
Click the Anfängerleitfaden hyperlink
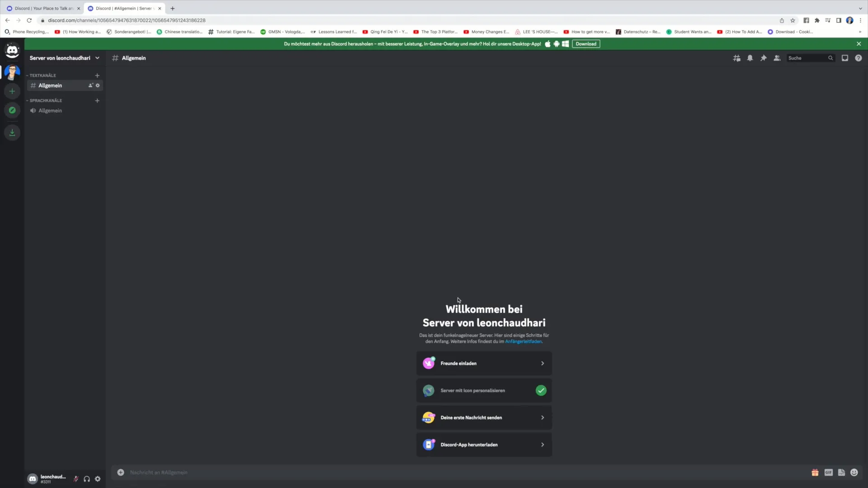point(524,342)
